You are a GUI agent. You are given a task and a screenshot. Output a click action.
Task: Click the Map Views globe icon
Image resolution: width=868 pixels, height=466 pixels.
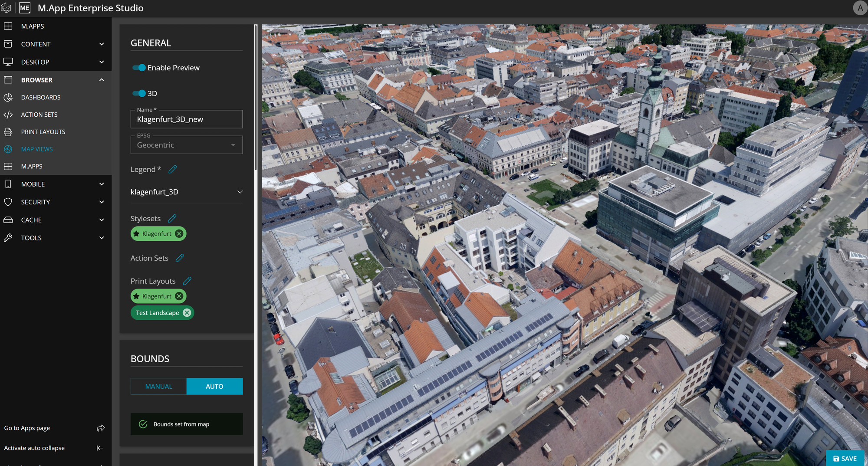[8, 149]
